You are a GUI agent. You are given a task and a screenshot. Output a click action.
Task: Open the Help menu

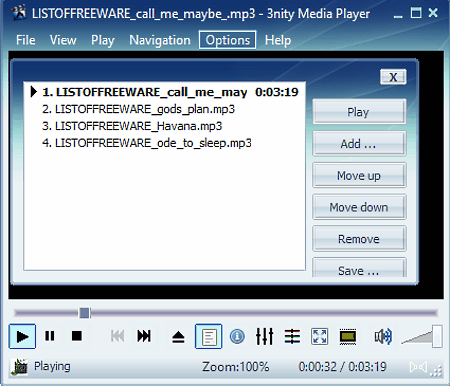278,40
